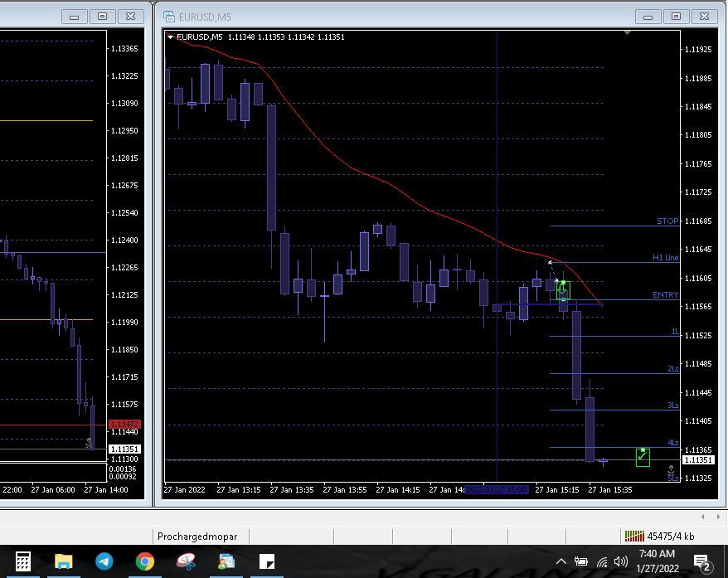728x578 pixels.
Task: Click the current price tag 1.11351 in EURUSD chart
Action: [698, 459]
